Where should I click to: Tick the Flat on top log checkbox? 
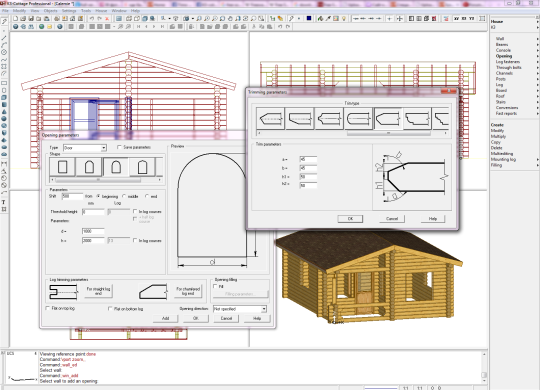click(x=48, y=308)
